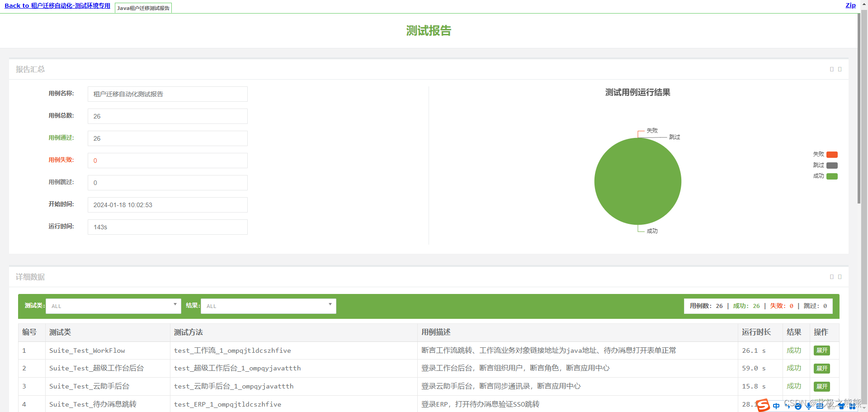Click the 用例总数 field
Screen dimensions: 868x412
click(168, 116)
